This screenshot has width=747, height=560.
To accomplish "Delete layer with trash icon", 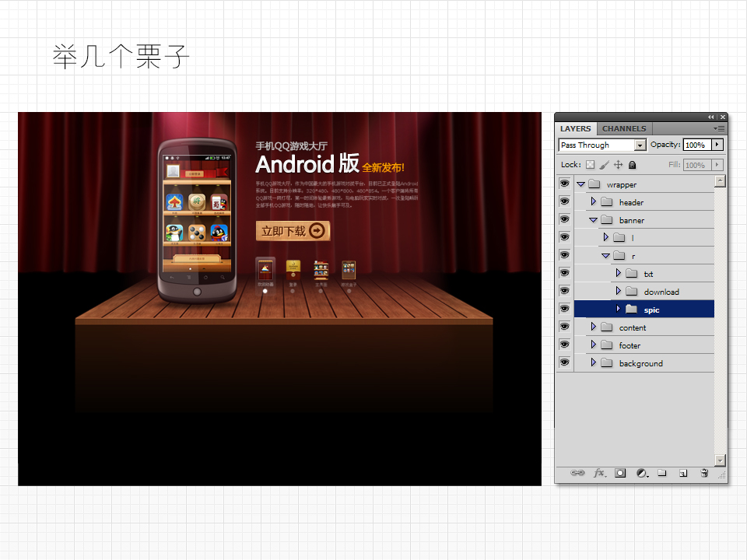I will tap(704, 473).
